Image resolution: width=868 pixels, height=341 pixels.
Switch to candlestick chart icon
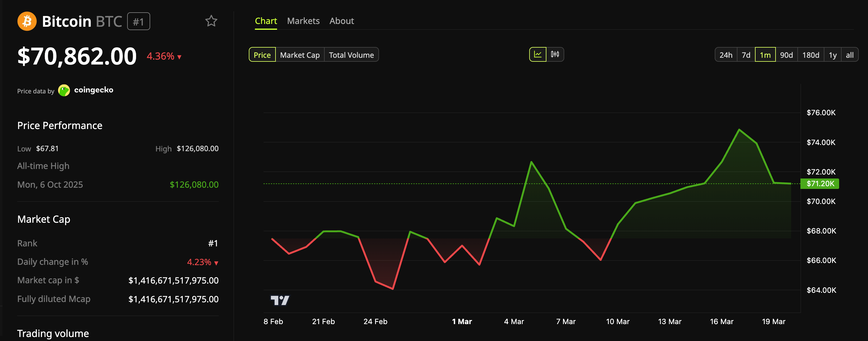click(x=555, y=55)
